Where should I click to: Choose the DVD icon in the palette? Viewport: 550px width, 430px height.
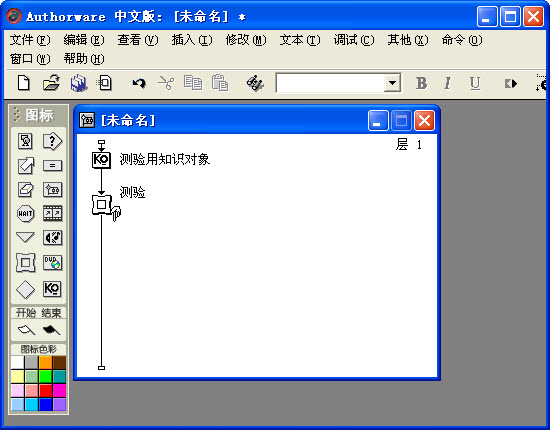tap(52, 263)
